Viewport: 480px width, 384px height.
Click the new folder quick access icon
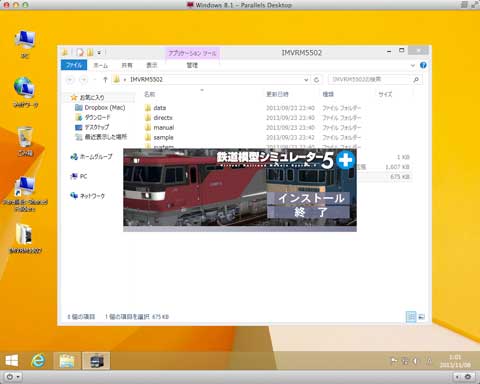[x=90, y=52]
